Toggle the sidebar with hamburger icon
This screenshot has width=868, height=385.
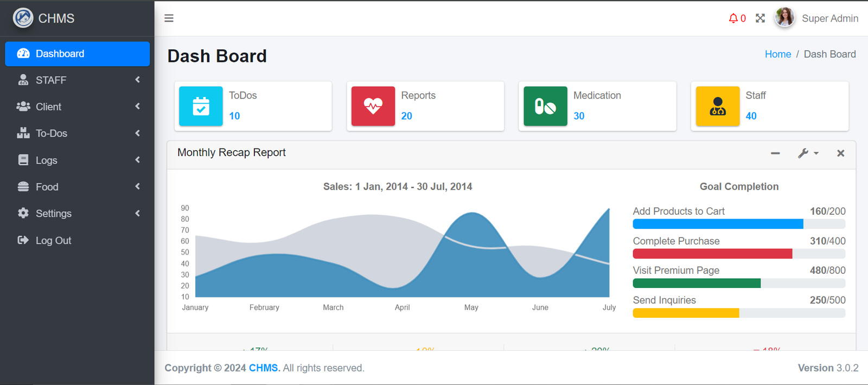click(x=169, y=18)
